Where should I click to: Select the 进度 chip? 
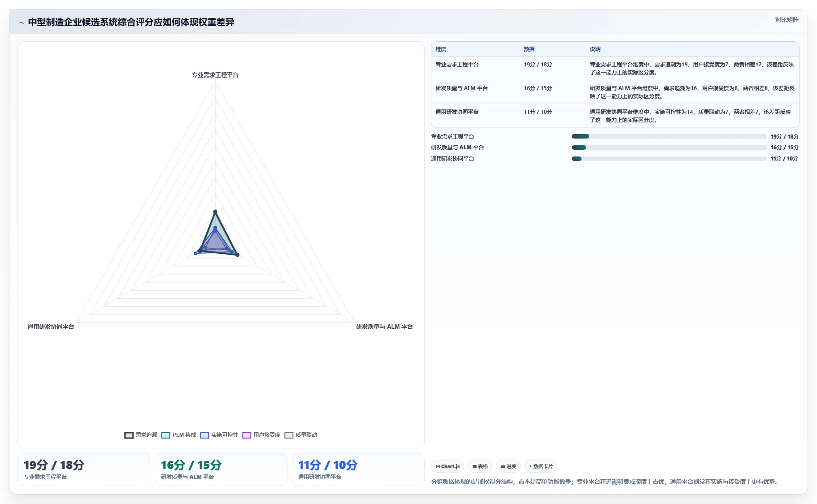508,466
